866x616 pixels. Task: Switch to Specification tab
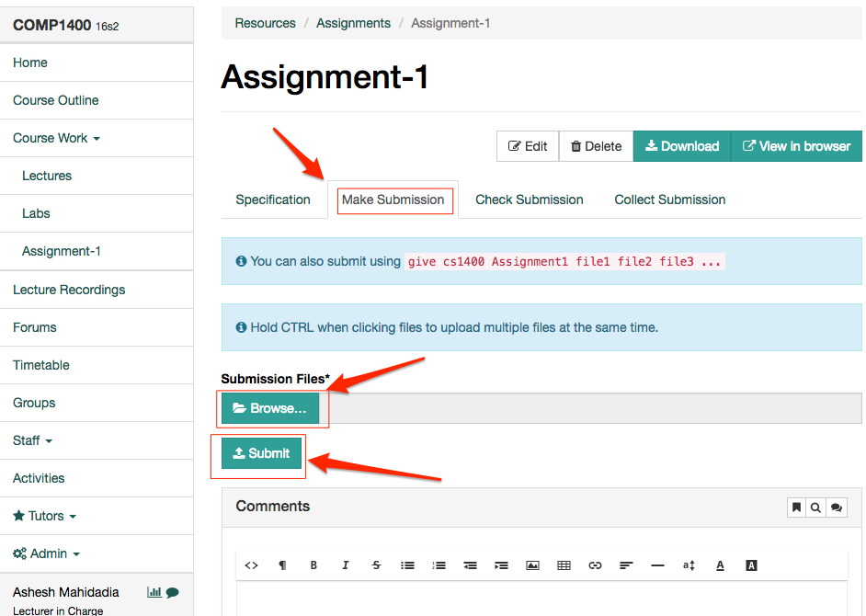click(x=273, y=200)
